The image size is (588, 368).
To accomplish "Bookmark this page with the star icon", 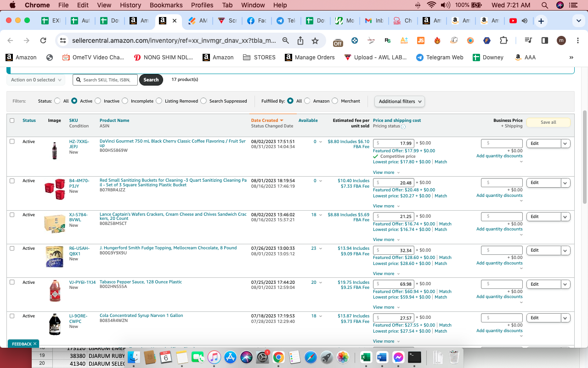I will (315, 40).
